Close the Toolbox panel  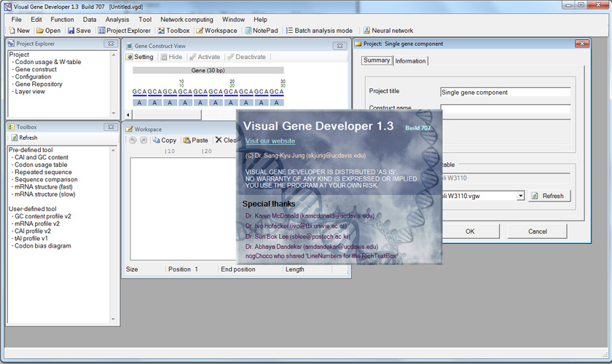point(111,127)
